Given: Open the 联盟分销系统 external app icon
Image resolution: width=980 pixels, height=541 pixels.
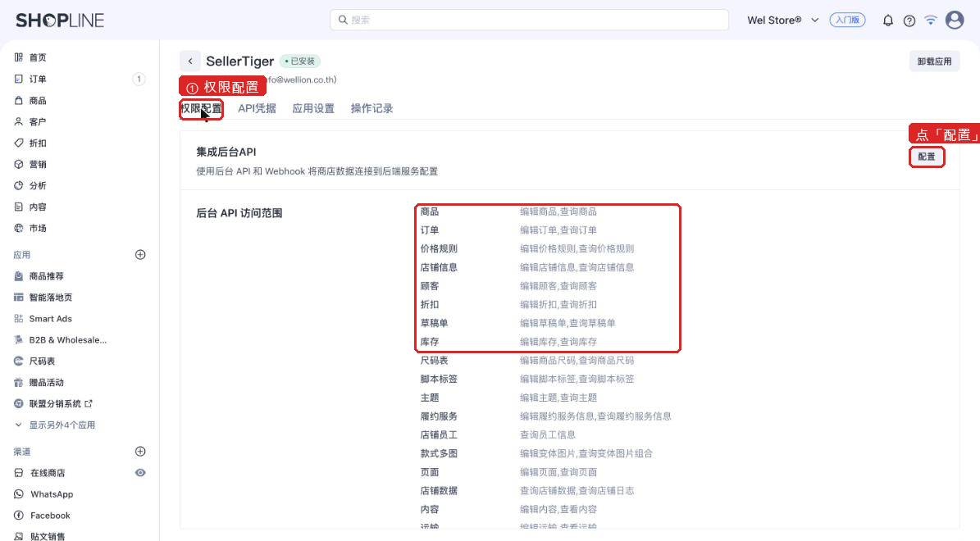Looking at the screenshot, I should 19,403.
